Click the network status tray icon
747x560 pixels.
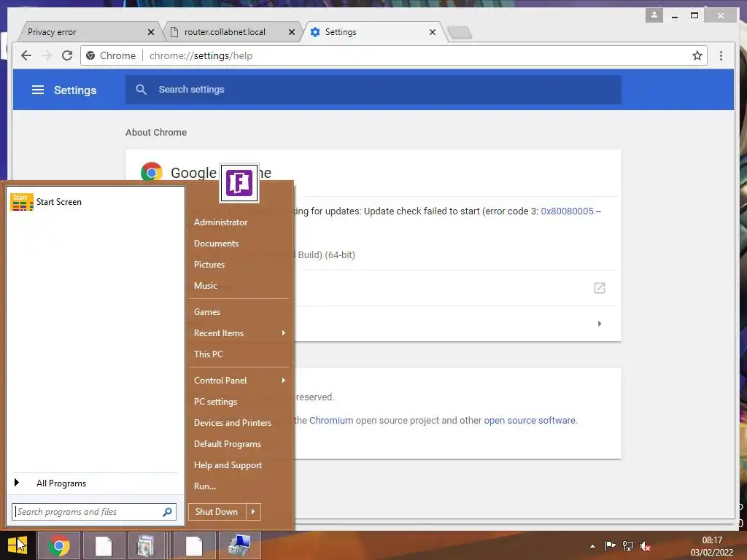628,545
